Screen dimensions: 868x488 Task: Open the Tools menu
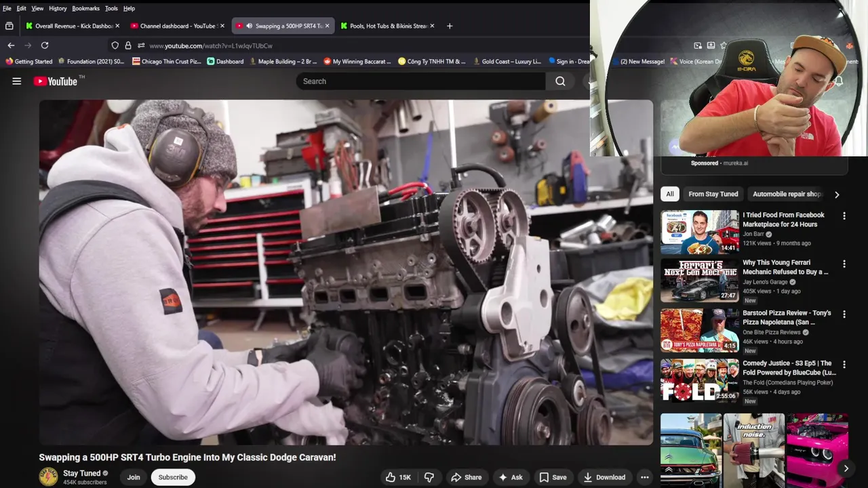[x=111, y=8]
